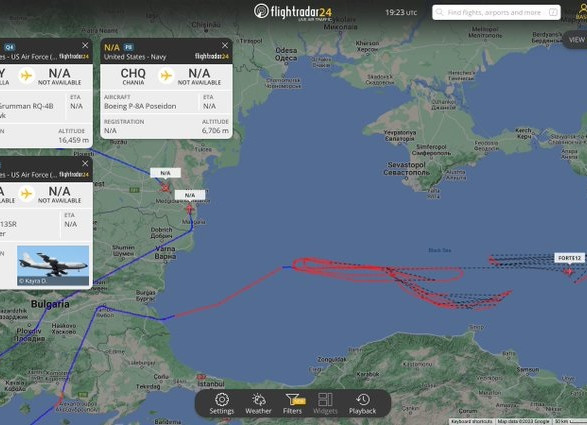The width and height of the screenshot is (587, 425).
Task: Open the Weather layer options
Action: (x=258, y=404)
